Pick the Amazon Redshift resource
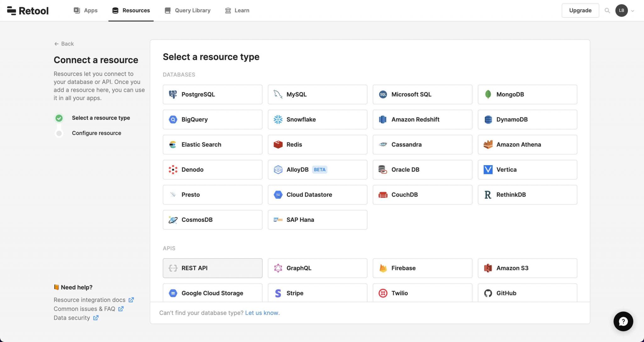Image resolution: width=644 pixels, height=342 pixels. tap(422, 119)
